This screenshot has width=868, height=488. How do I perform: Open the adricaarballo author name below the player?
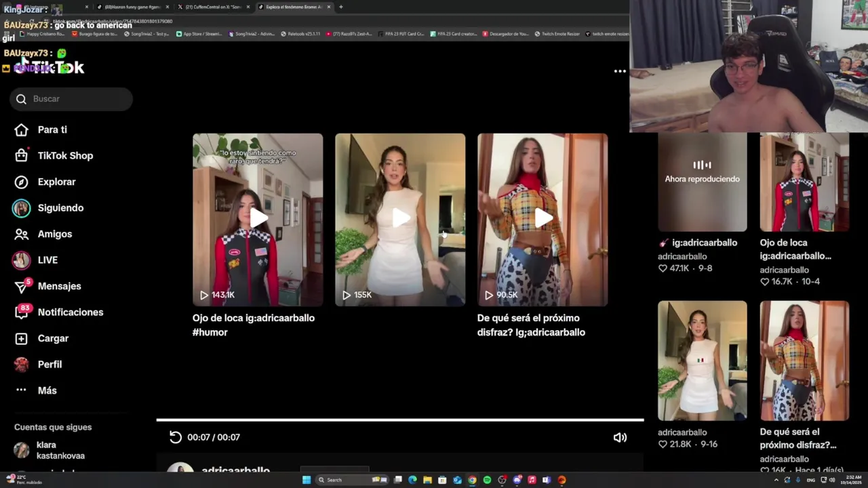pyautogui.click(x=236, y=470)
